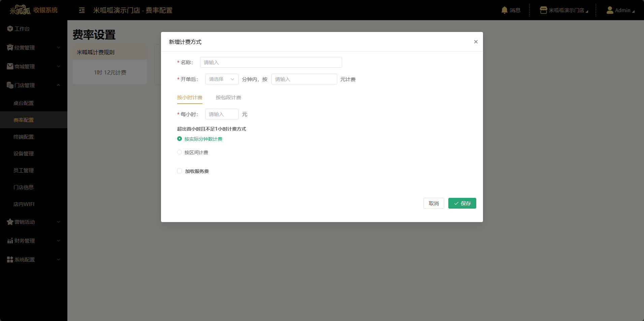Click the 取消 button
Screen dimensions: 644x321
pos(433,203)
